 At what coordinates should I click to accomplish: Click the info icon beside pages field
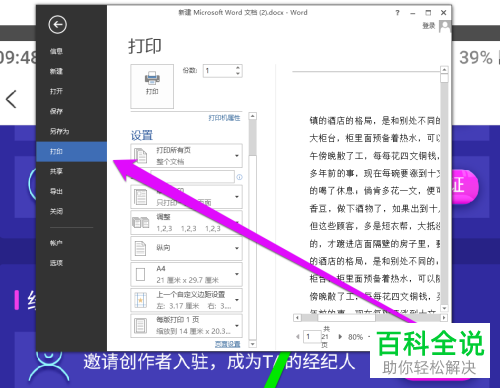click(x=239, y=177)
